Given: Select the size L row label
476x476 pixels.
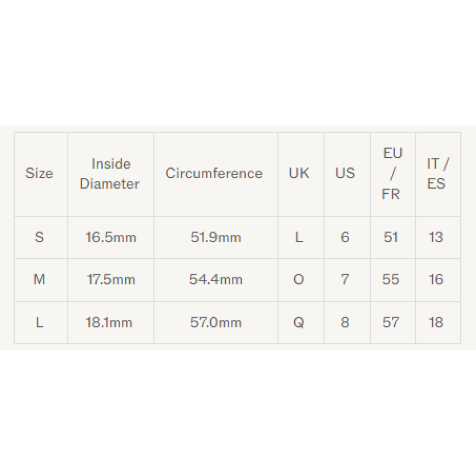Looking at the screenshot, I should click(x=39, y=323).
